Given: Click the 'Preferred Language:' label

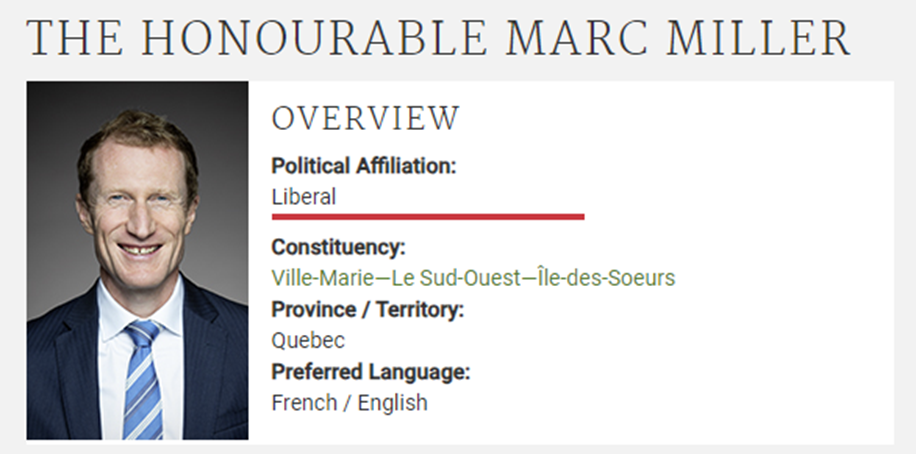Looking at the screenshot, I should (x=371, y=372).
